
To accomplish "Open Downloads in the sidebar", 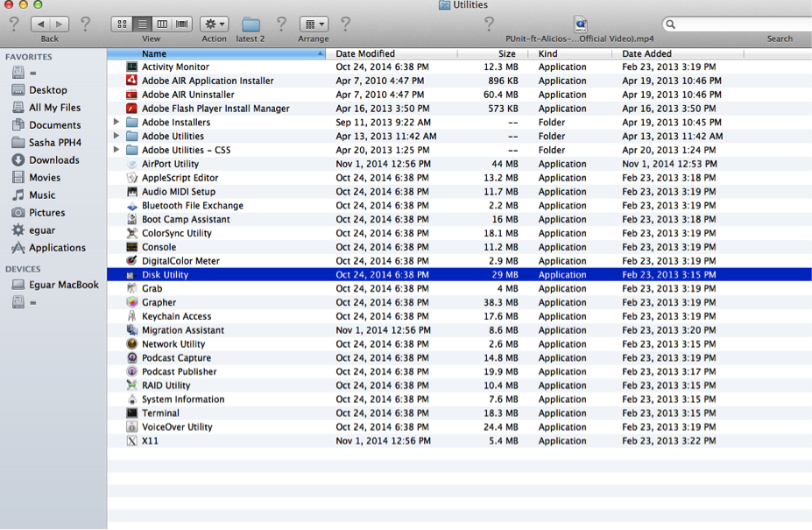I will 53,160.
